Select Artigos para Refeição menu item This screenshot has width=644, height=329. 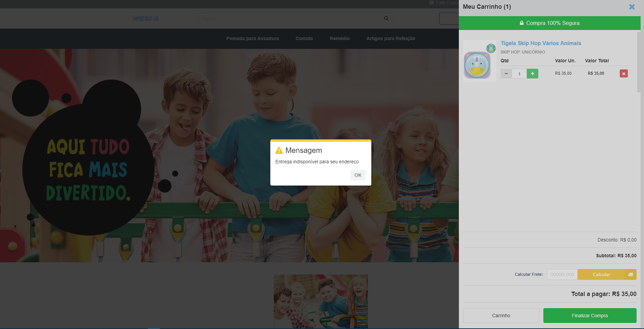tap(391, 38)
